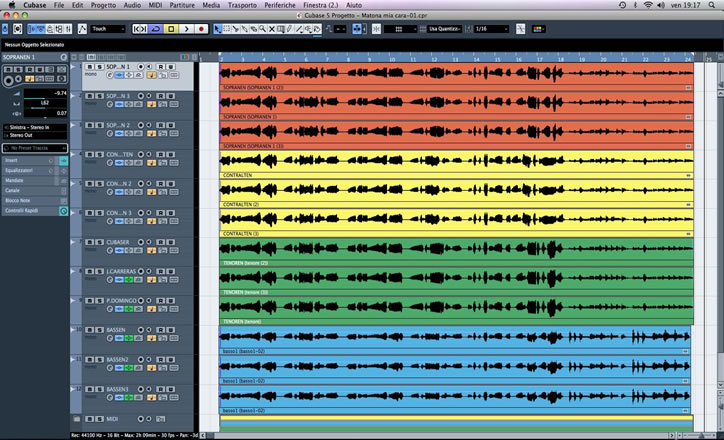Click the SOPRANEN (SOPRANEN 1 (2)) audio event

click(456, 77)
